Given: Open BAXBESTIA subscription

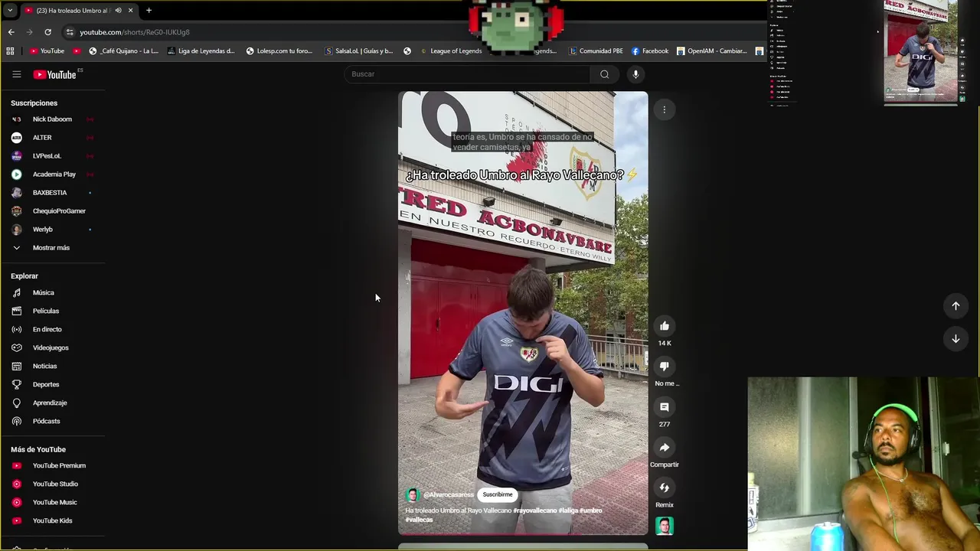Looking at the screenshot, I should pos(52,193).
